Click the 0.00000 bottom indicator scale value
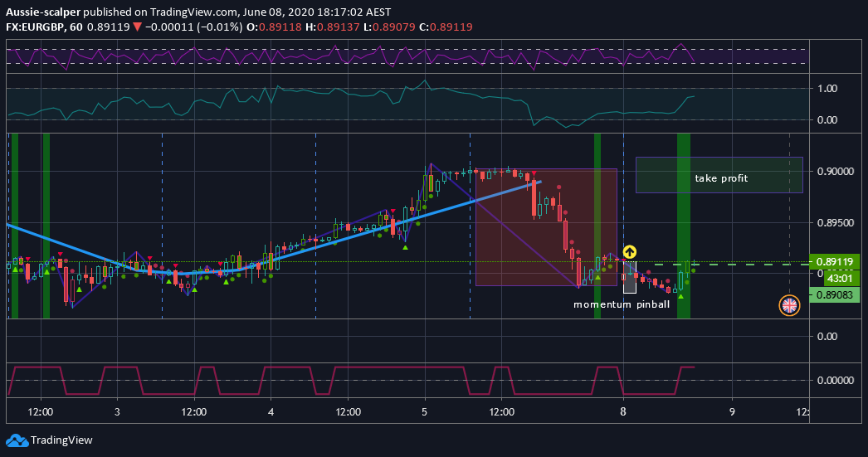Image resolution: width=868 pixels, height=457 pixels. coord(836,380)
